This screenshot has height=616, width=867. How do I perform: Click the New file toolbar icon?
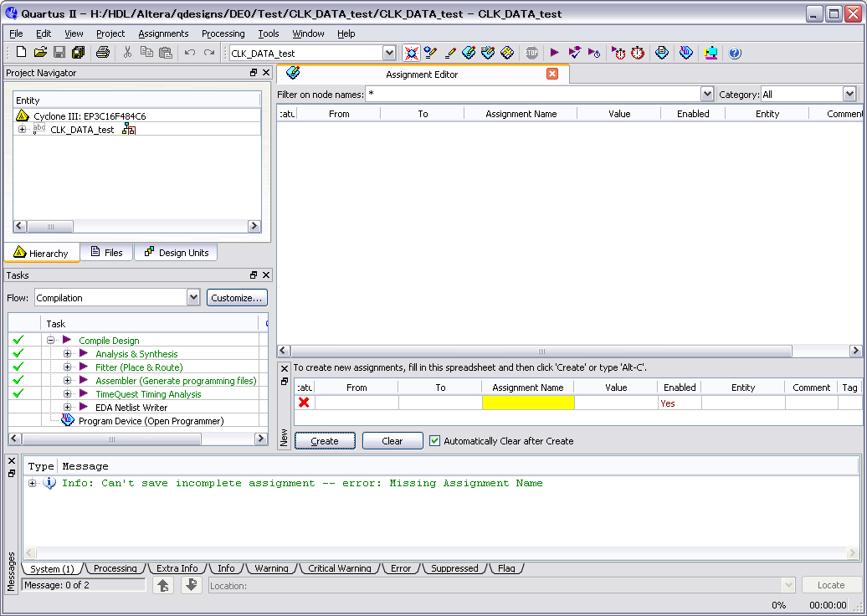coord(22,53)
